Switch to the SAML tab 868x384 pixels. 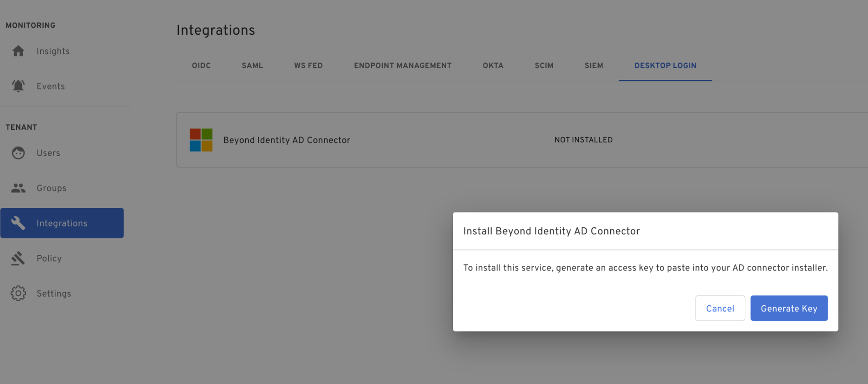[x=252, y=66]
